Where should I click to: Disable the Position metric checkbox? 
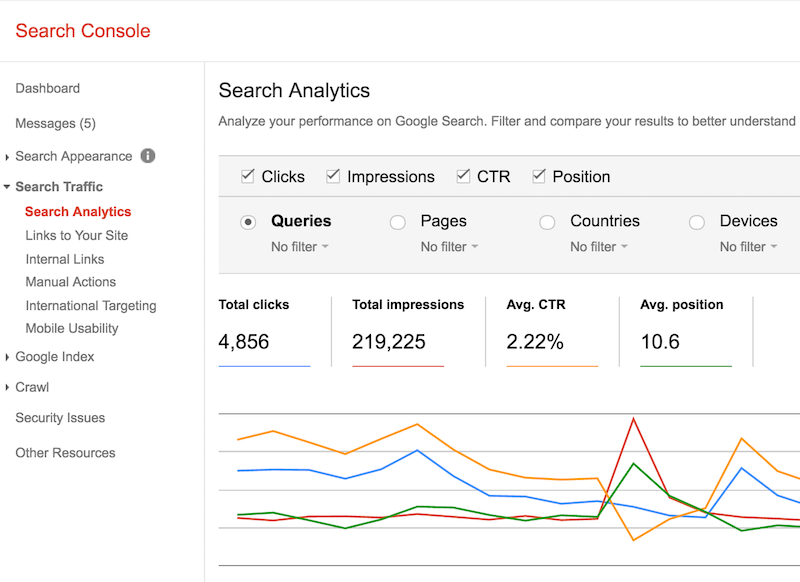[x=539, y=175]
